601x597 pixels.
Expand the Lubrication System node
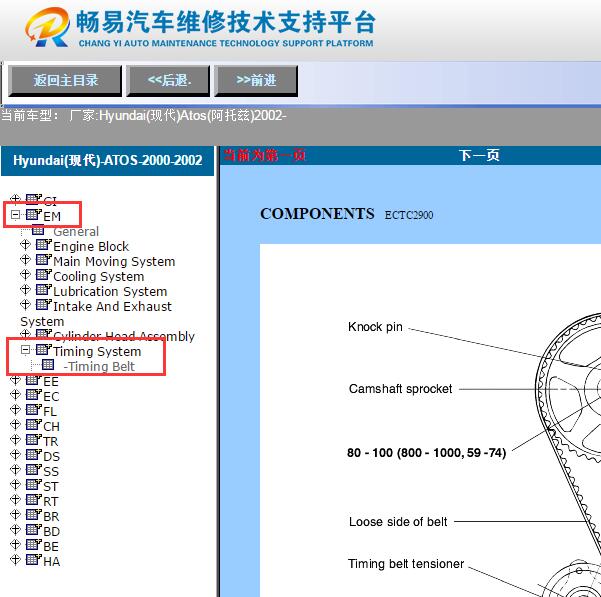tap(25, 289)
